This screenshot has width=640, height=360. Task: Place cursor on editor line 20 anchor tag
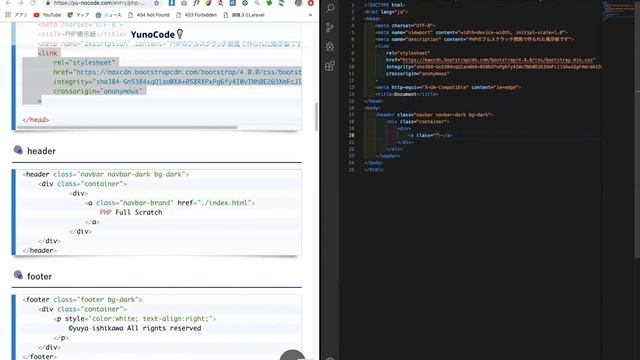point(430,136)
